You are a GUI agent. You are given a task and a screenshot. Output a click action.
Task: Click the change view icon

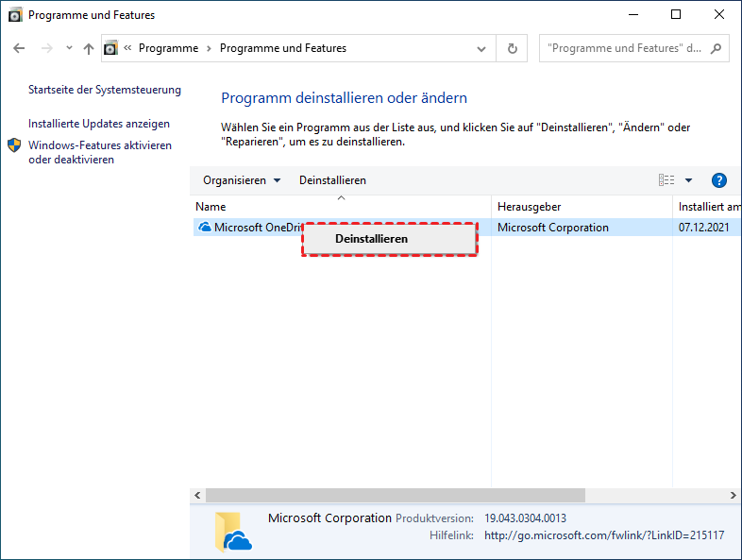[666, 179]
